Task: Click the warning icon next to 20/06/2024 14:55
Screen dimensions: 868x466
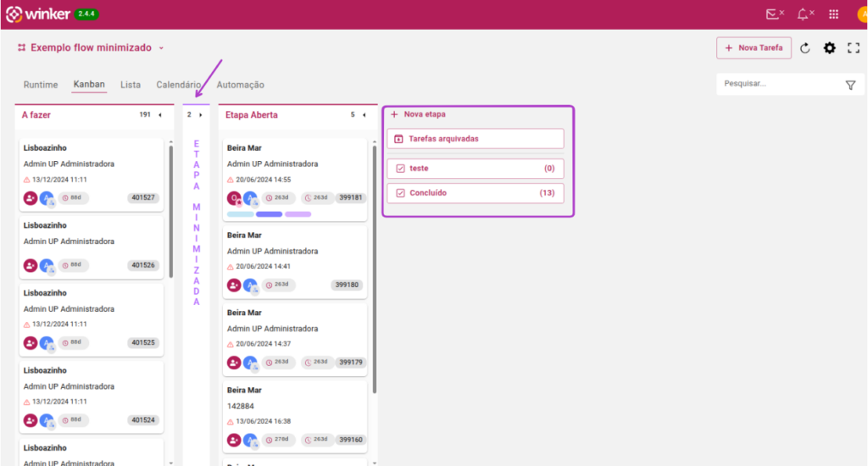Action: click(231, 180)
